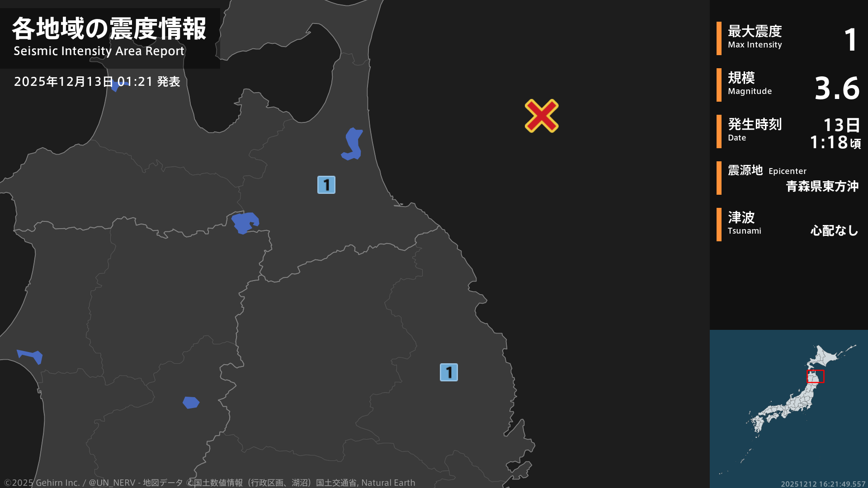
Task: Click the 1:18 occurrence time
Action: [829, 143]
